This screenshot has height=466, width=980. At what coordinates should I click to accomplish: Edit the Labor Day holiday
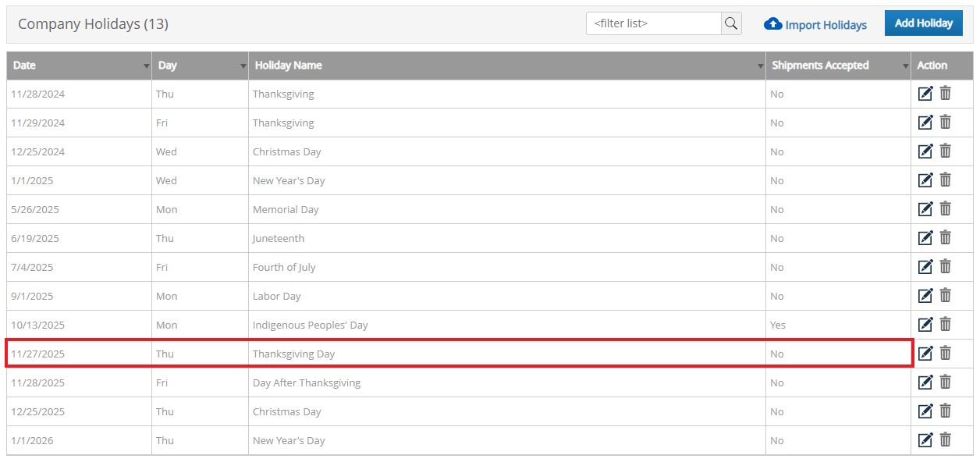(x=925, y=296)
